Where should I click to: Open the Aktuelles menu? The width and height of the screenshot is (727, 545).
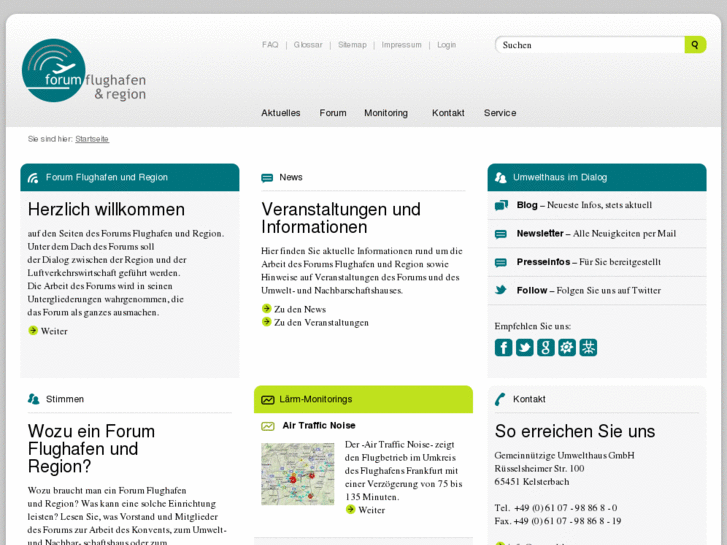[281, 113]
